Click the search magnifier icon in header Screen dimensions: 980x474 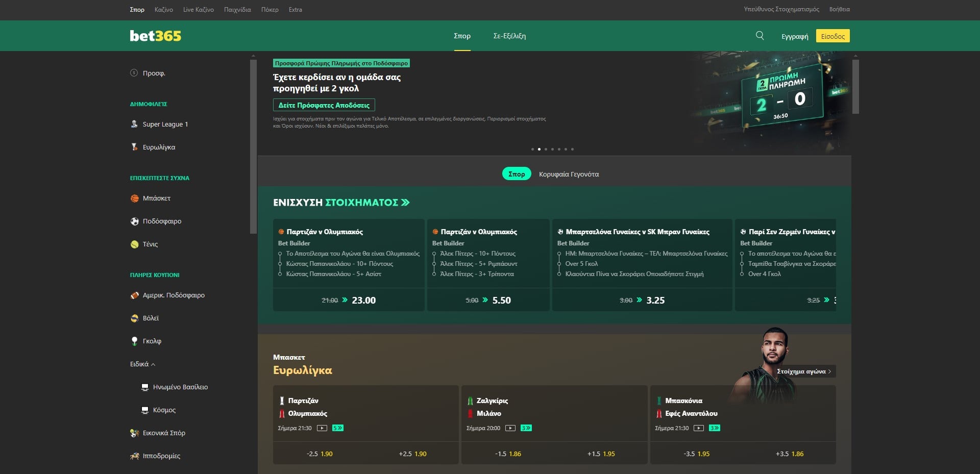[759, 36]
